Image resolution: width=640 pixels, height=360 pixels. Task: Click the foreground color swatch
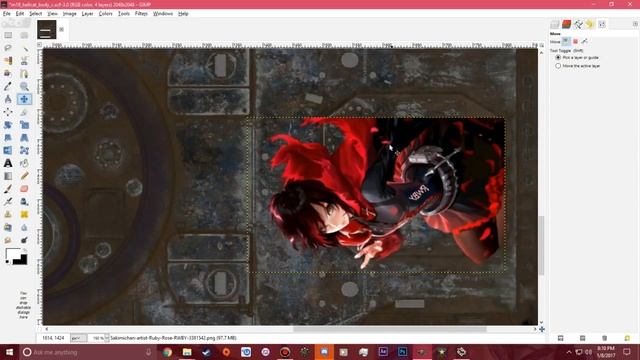[12, 254]
